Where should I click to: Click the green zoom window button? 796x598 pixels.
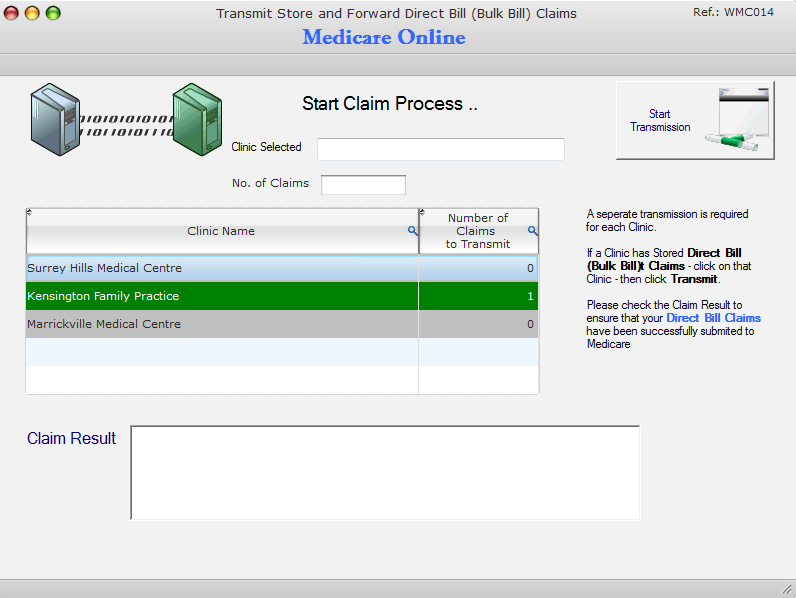pyautogui.click(x=53, y=13)
